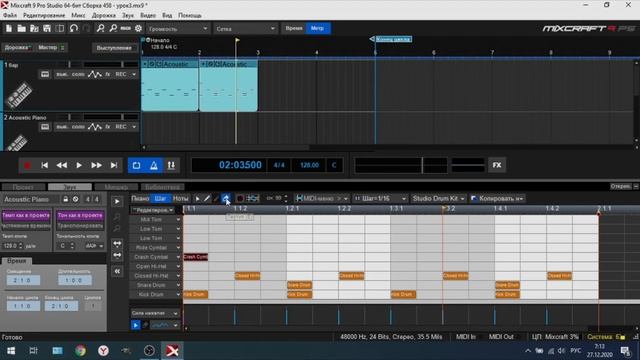
Task: Click the lock icon beside Acoustic Piano
Action: click(x=65, y=199)
